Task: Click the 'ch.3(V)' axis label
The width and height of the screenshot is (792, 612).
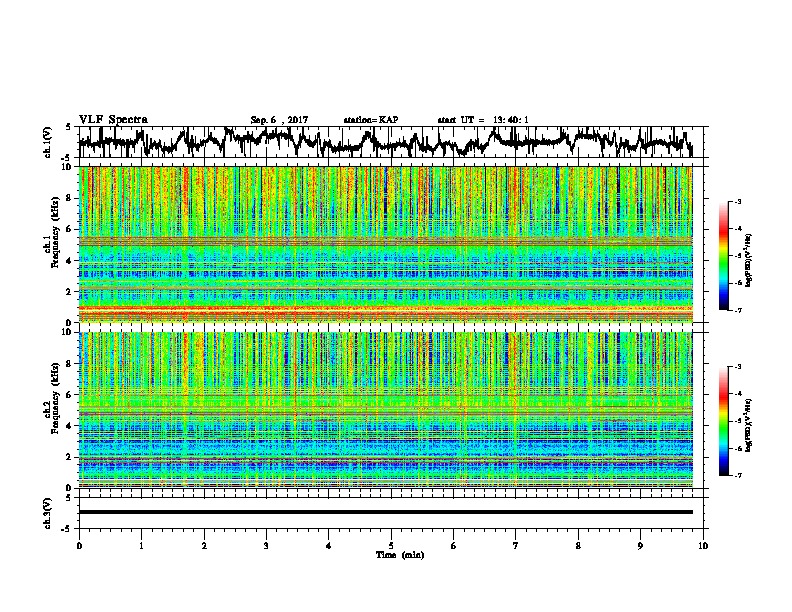Action: coord(47,513)
